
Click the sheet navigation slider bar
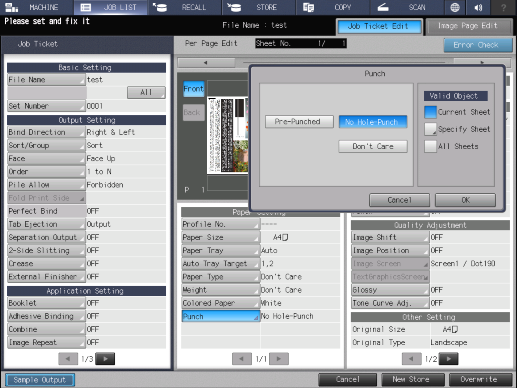[x=344, y=62]
